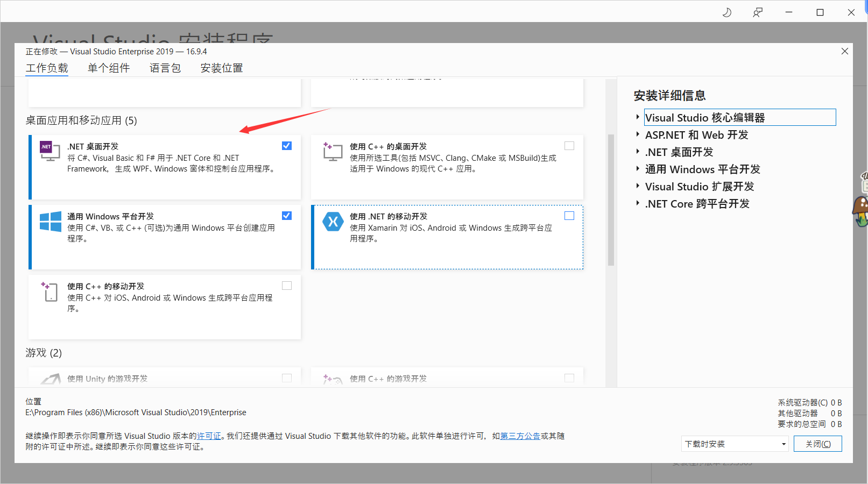Screen dimensions: 868x484
Task: Click the 游戏 (2) section heading
Action: pos(44,353)
